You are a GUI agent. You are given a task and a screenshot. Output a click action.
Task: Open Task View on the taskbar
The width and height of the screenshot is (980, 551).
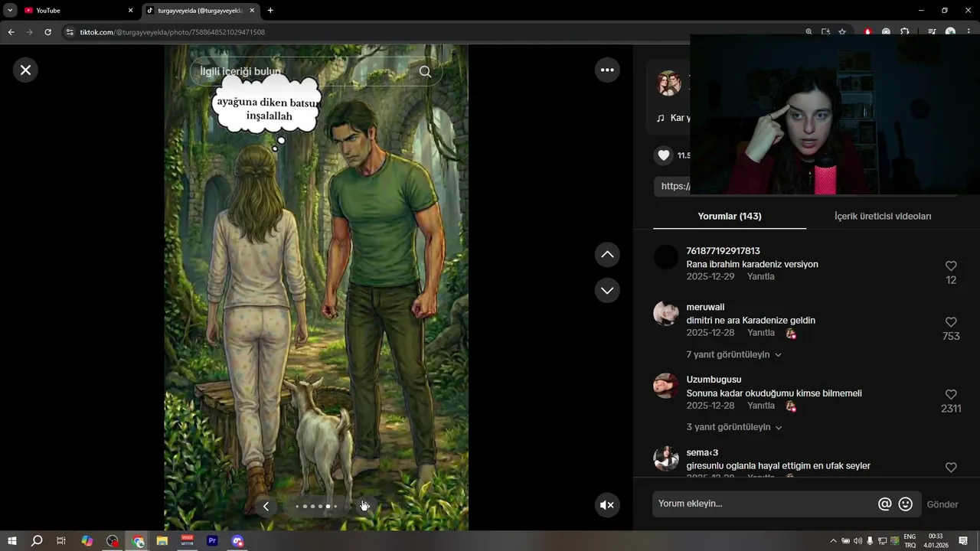coord(61,541)
